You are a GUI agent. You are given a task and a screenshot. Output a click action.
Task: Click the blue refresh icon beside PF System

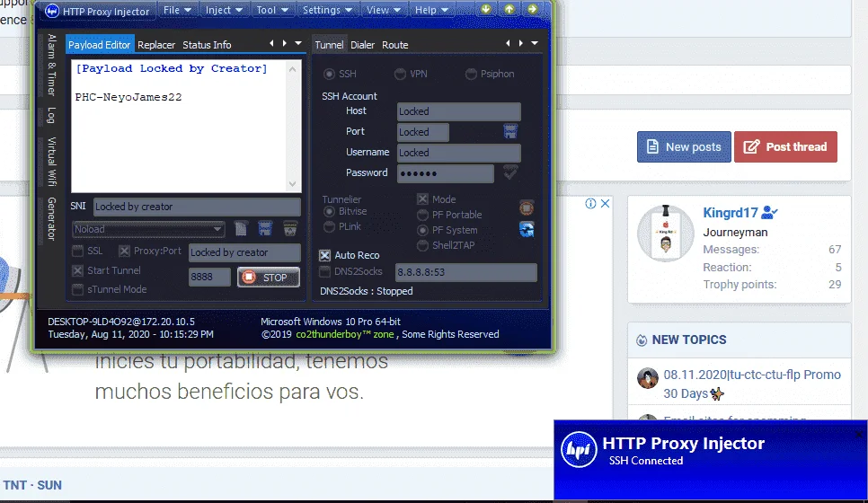click(527, 230)
